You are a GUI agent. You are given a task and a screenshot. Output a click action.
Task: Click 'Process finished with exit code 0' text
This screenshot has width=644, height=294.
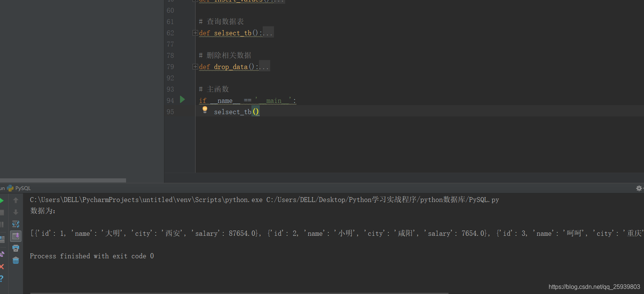(92, 256)
